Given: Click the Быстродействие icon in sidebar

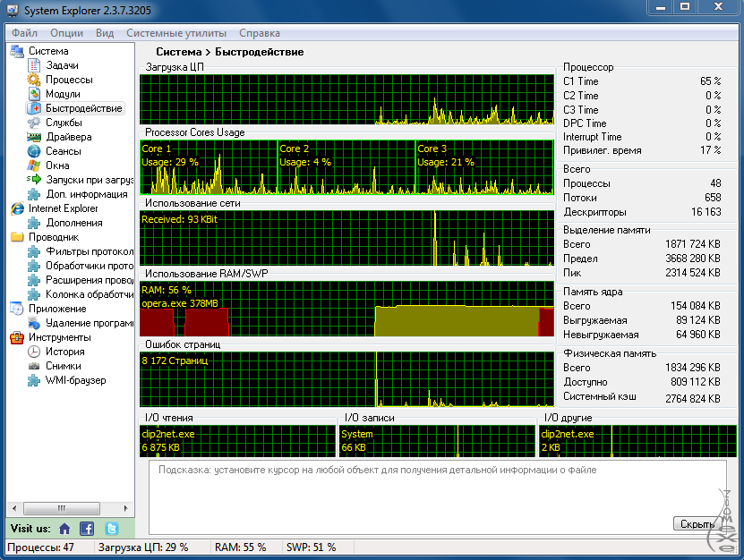Looking at the screenshot, I should (34, 108).
